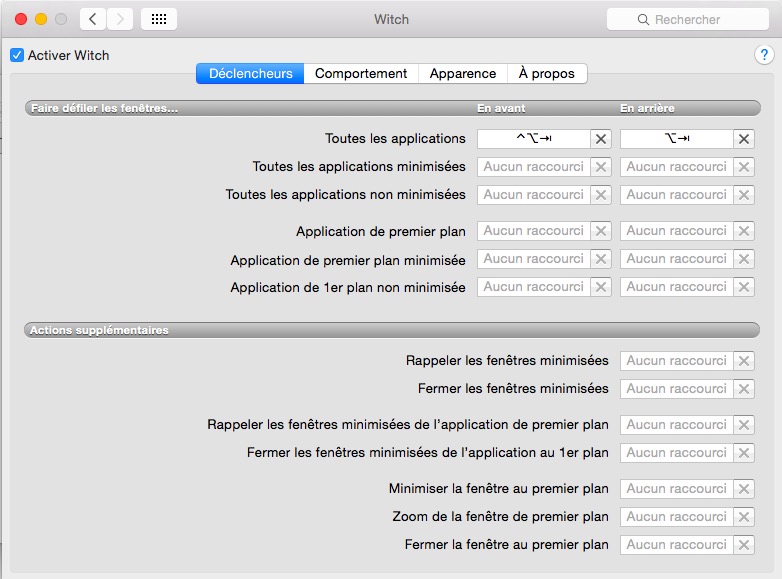Screen dimensions: 782x579
Task: Select the Déclencheurs tab
Action: pos(250,73)
